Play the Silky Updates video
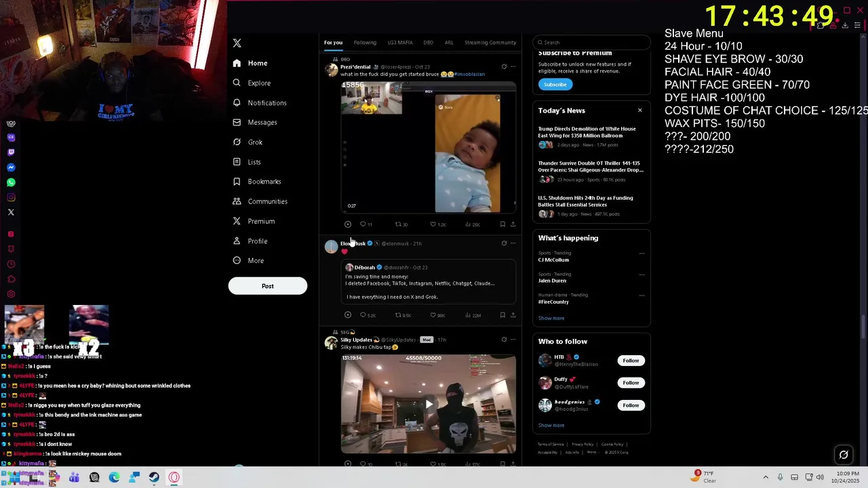Image resolution: width=868 pixels, height=488 pixels. 429,405
